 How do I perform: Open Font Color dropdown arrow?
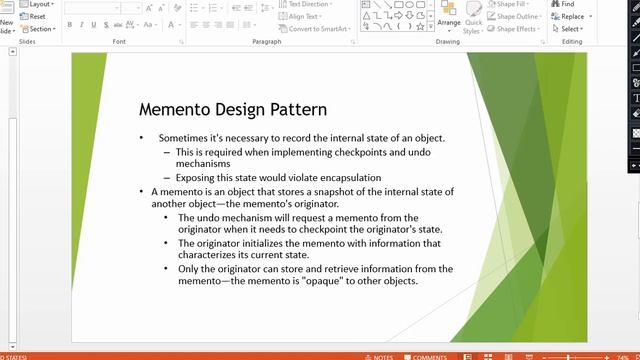pos(179,25)
